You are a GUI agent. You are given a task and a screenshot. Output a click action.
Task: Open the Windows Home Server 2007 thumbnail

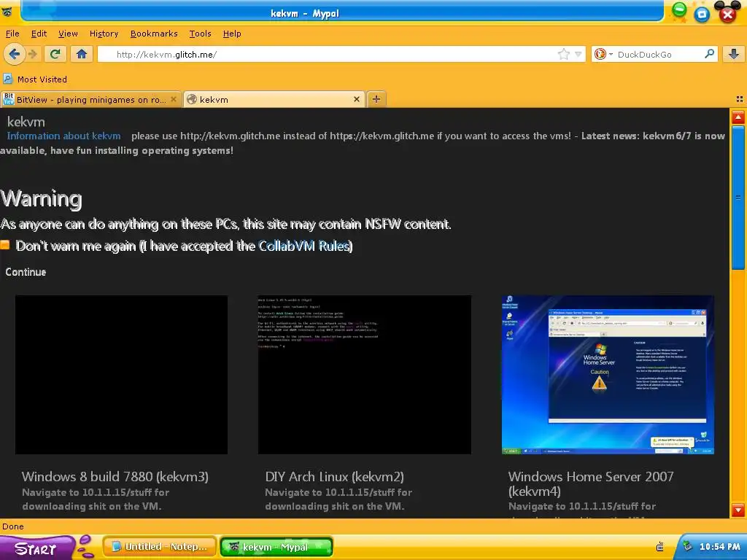pos(608,375)
